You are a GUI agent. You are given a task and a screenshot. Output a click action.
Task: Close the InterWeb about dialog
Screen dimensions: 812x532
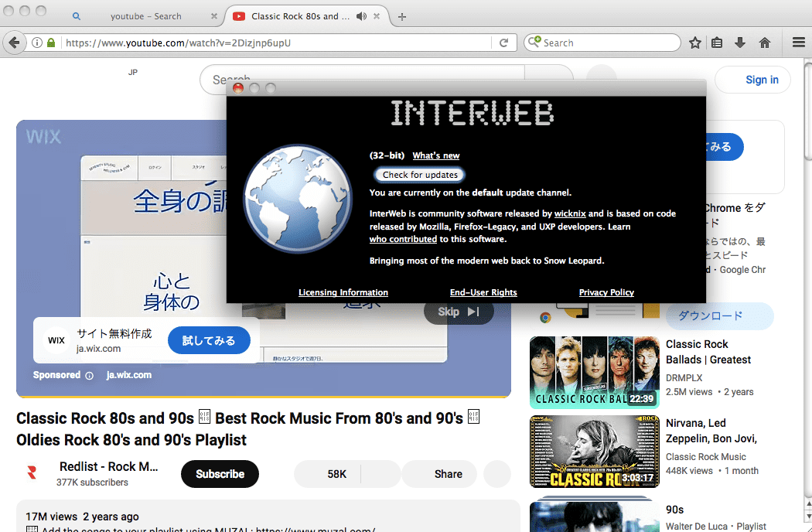point(238,88)
